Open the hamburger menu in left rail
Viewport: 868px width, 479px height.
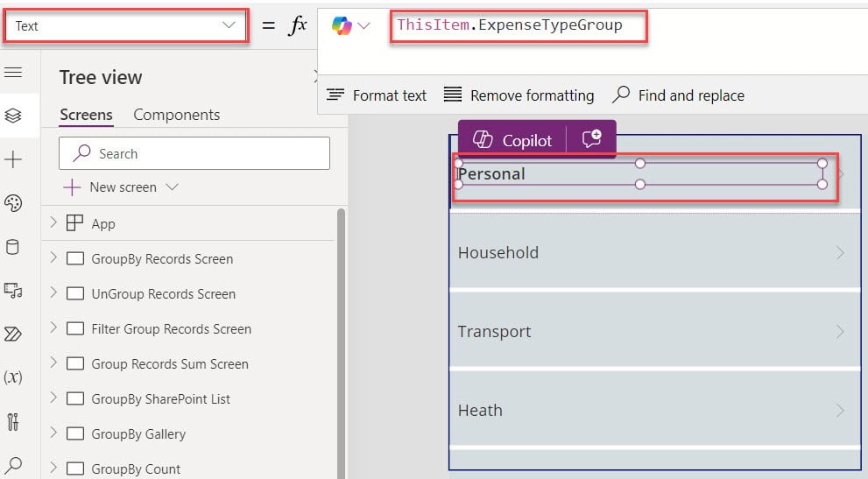13,72
